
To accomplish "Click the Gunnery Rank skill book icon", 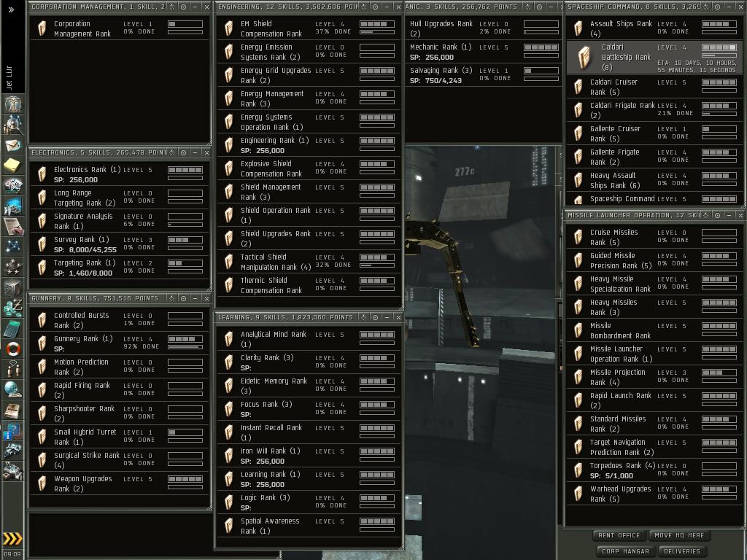I will (x=42, y=343).
